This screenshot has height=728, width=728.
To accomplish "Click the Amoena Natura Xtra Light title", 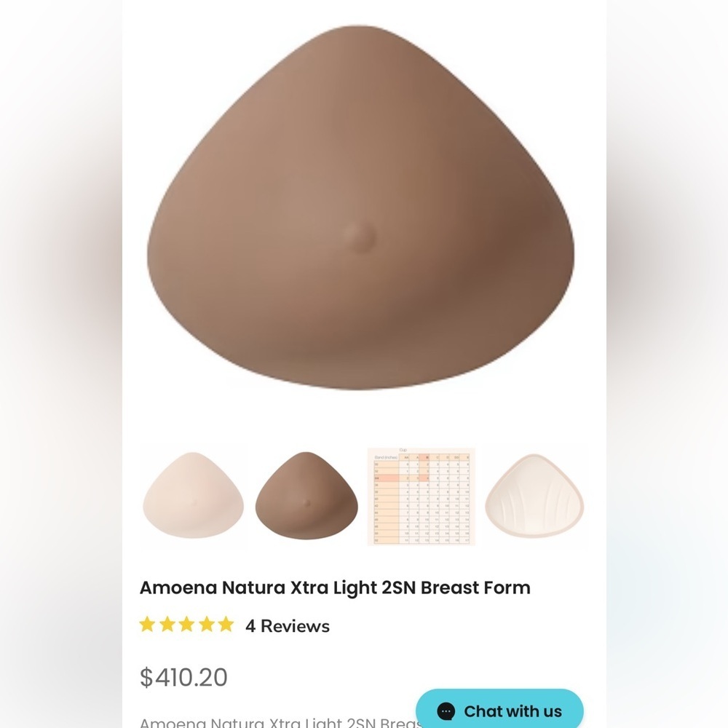I will pyautogui.click(x=335, y=587).
